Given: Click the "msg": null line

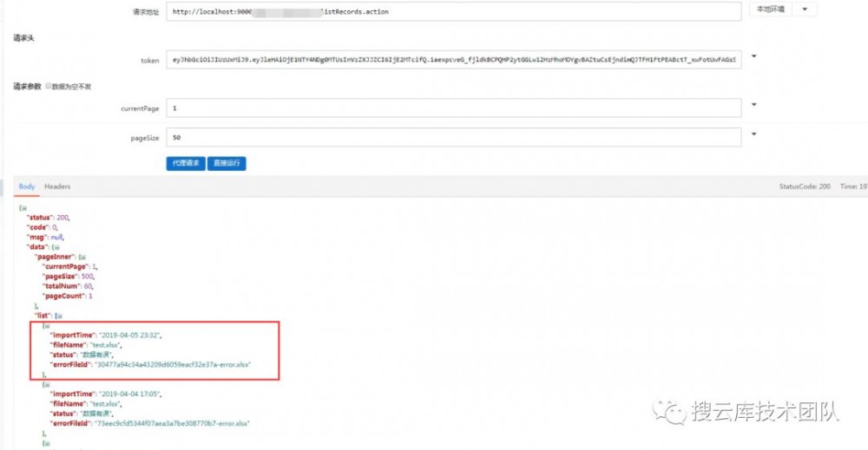Looking at the screenshot, I should pos(45,238).
